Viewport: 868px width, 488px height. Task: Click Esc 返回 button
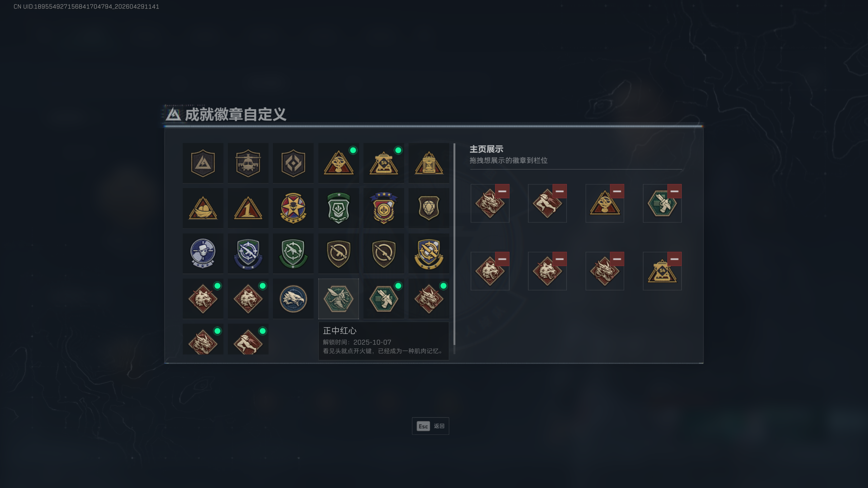(x=431, y=426)
